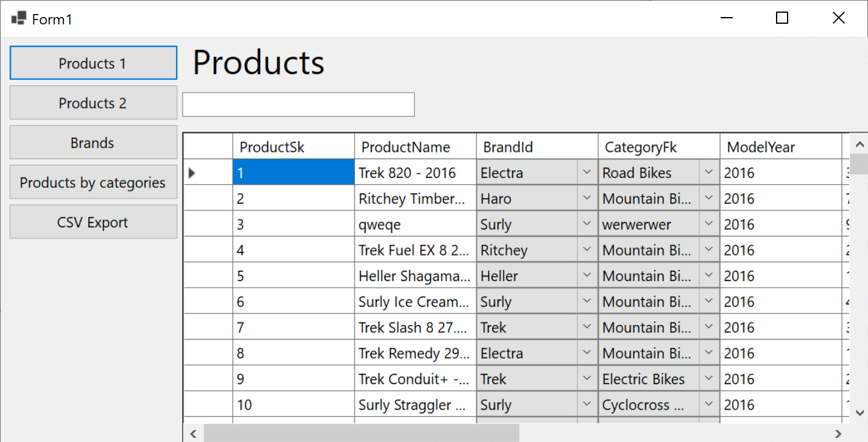This screenshot has height=442, width=868.
Task: Open the Electric Bikes category dropdown
Action: (x=708, y=379)
